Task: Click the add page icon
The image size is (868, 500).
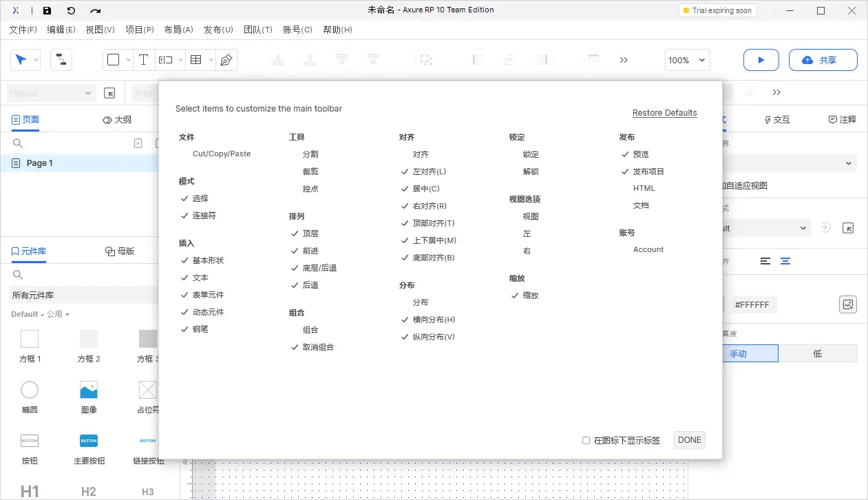Action: tap(138, 143)
